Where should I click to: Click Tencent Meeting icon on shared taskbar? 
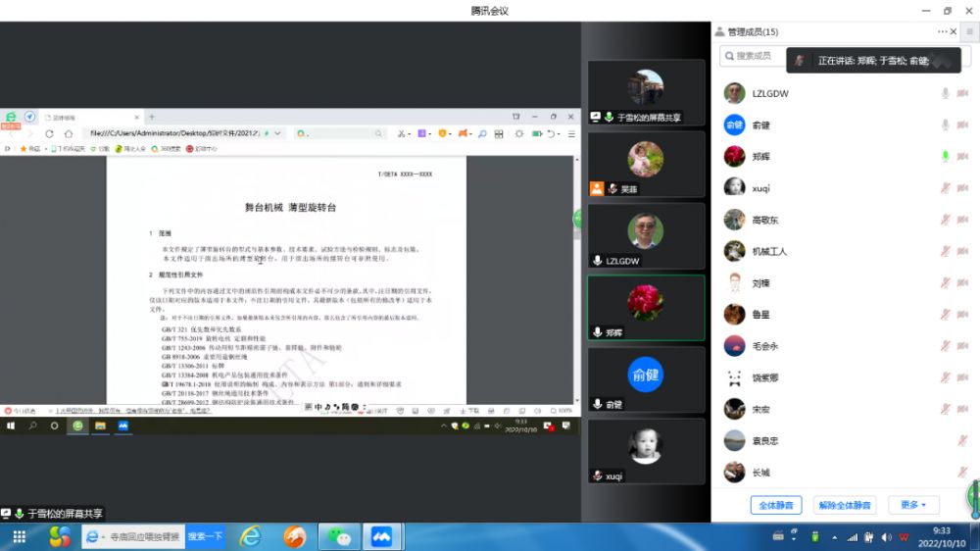[123, 426]
